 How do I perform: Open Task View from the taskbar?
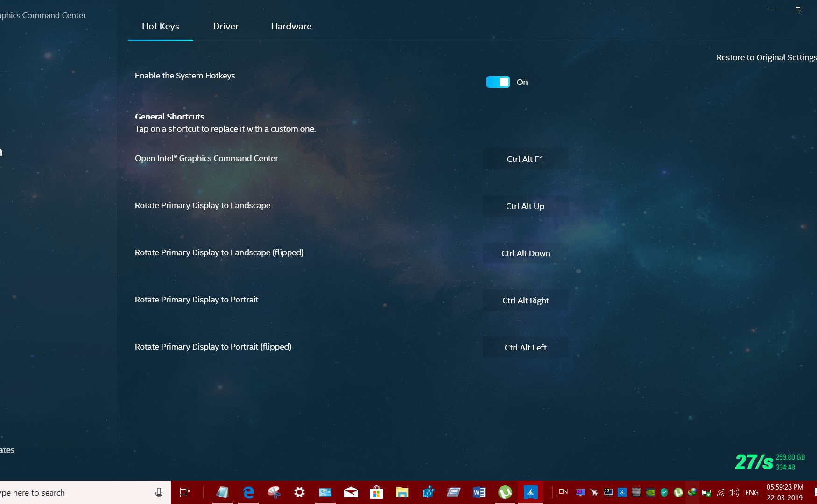point(185,492)
